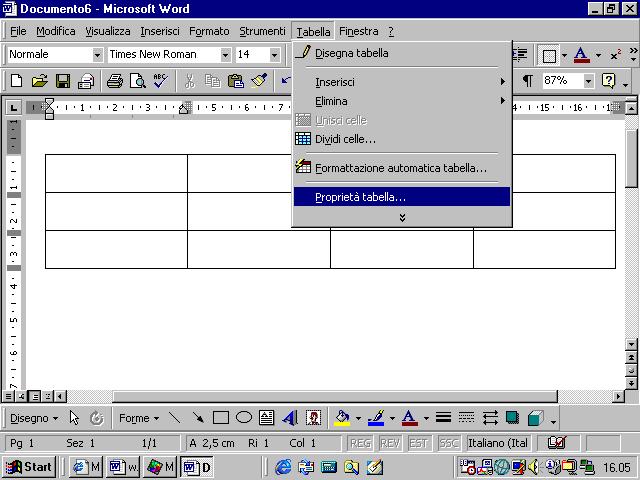The height and width of the screenshot is (480, 640).
Task: Switch to Outline view button
Action: [48, 396]
